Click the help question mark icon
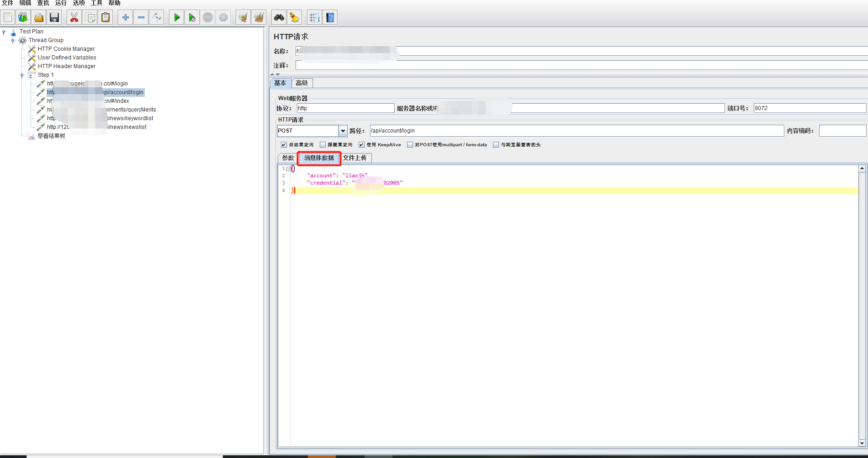The width and height of the screenshot is (868, 458). pyautogui.click(x=330, y=17)
